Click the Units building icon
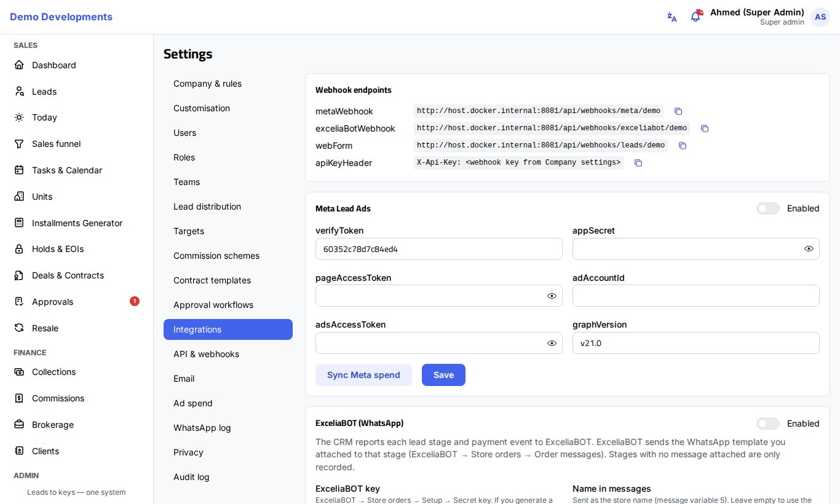The image size is (840, 504). [19, 197]
